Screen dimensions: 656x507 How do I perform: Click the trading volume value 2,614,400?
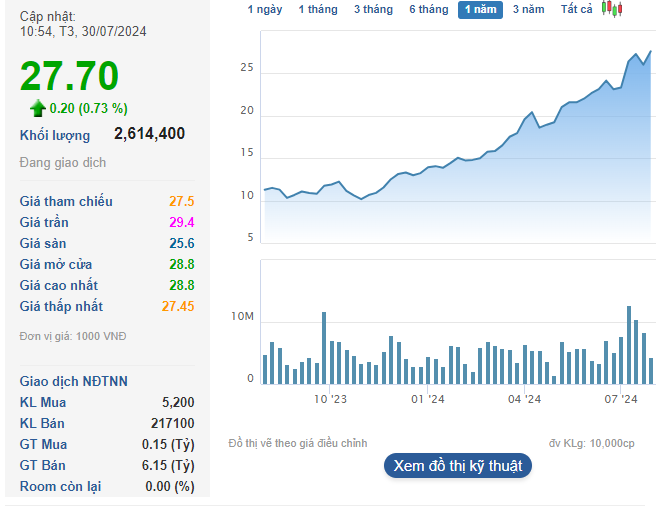(x=149, y=133)
